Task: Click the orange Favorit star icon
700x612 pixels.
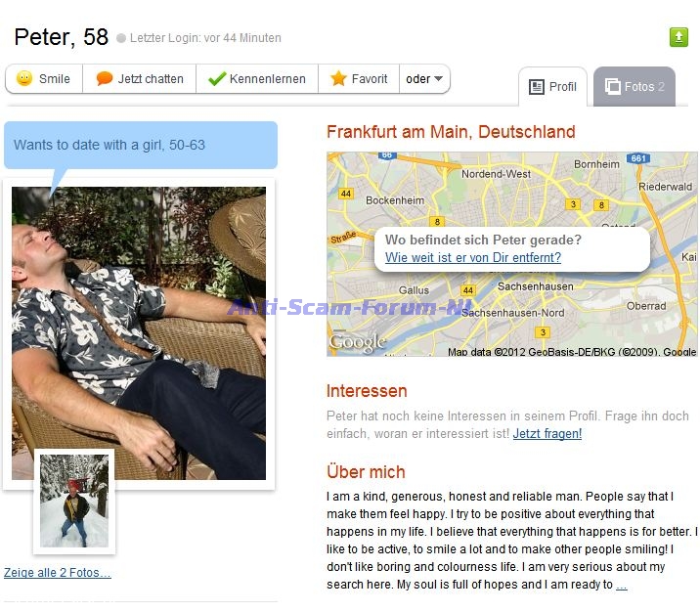Action: (338, 78)
